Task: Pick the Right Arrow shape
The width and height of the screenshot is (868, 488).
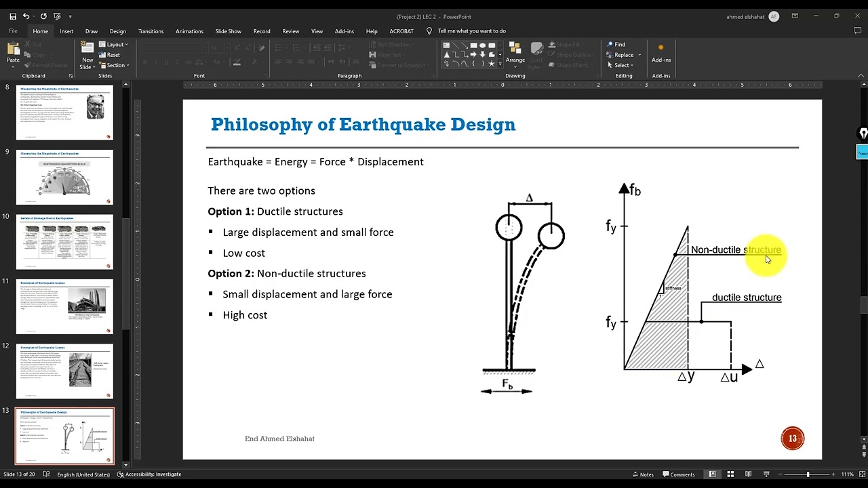Action: click(x=473, y=55)
